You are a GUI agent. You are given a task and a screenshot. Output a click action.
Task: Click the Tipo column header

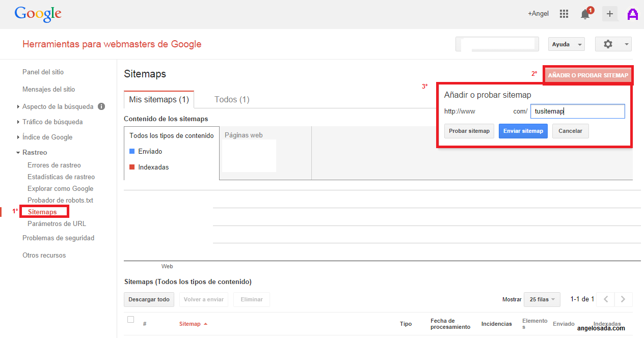pos(406,324)
